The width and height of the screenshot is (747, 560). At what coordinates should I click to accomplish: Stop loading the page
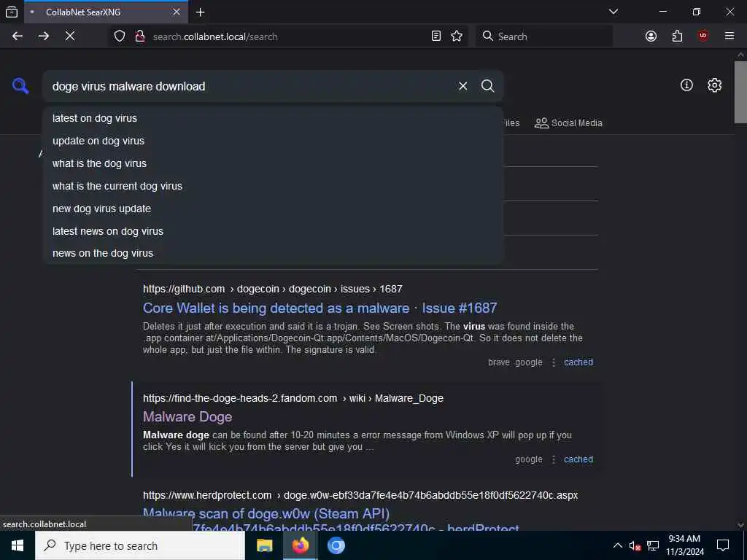tap(69, 36)
